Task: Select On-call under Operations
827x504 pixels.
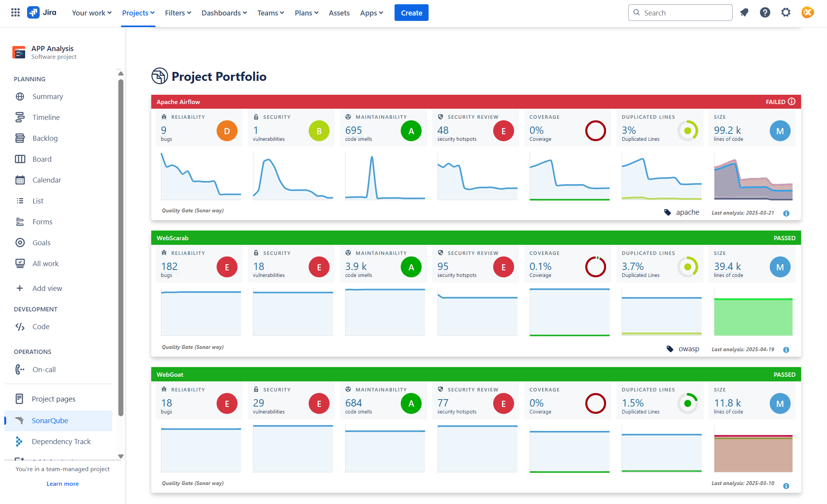Action: 44,369
